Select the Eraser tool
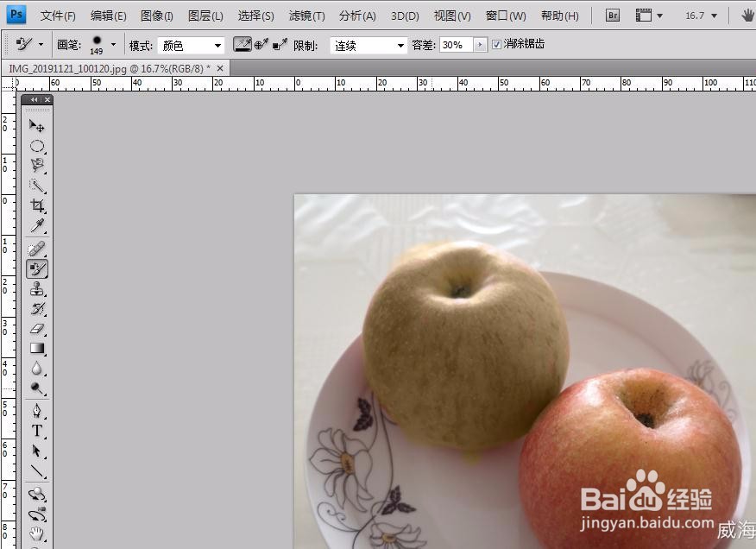The height and width of the screenshot is (549, 756). click(36, 329)
